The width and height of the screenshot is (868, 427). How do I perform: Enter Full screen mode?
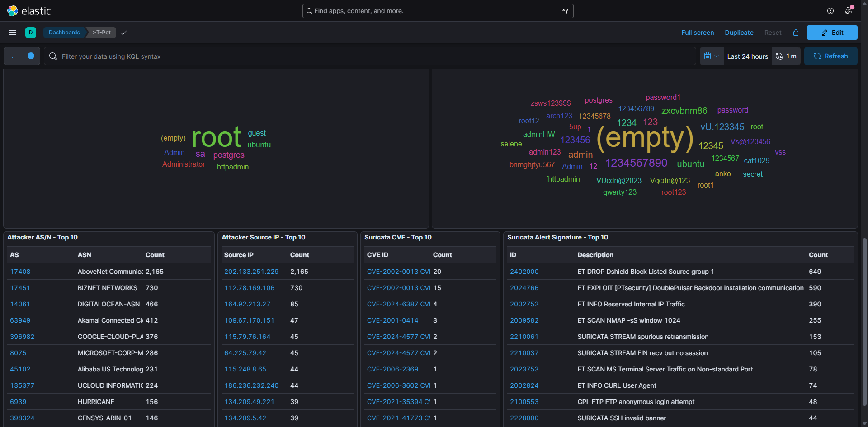(x=698, y=33)
